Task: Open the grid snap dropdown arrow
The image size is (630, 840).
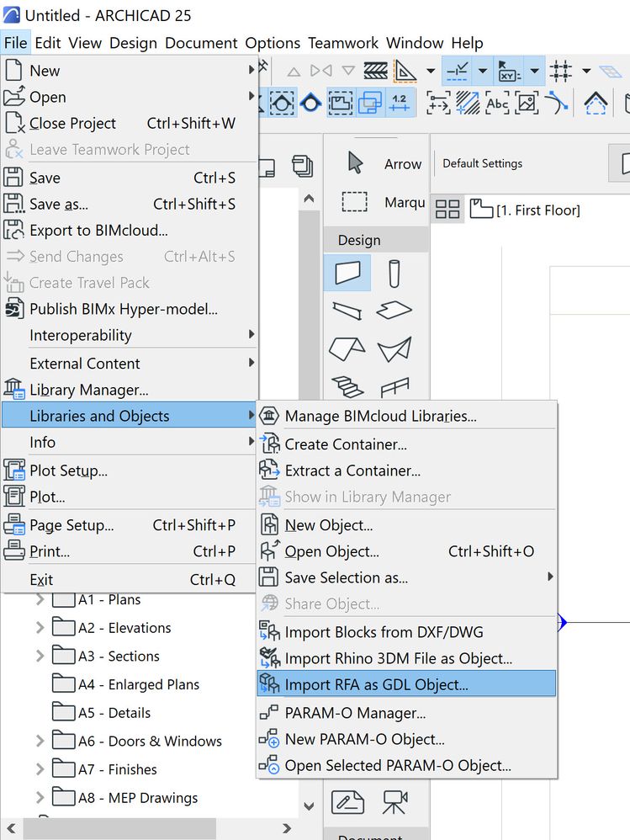Action: 586,71
